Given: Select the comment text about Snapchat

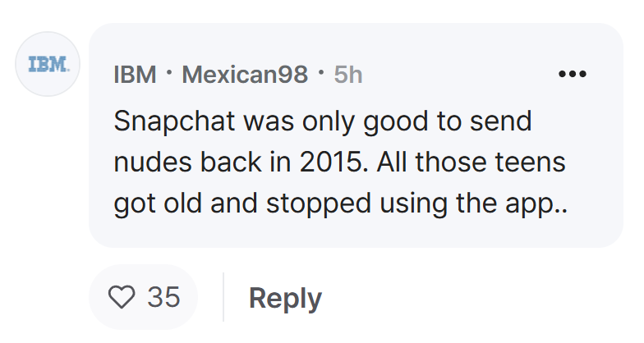Looking at the screenshot, I should pos(340,162).
